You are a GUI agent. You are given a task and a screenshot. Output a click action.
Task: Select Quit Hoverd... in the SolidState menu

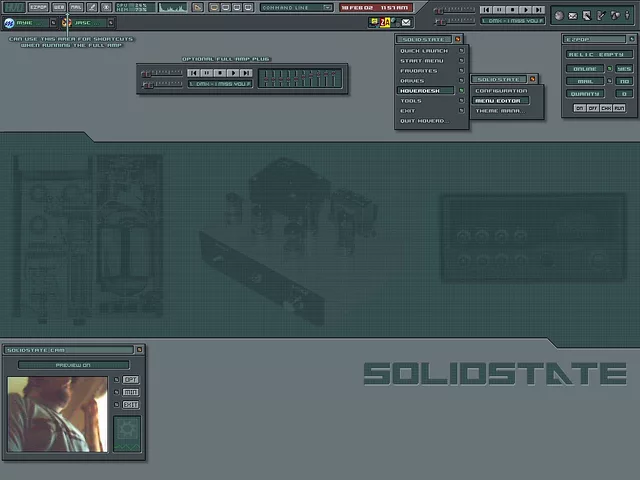point(424,121)
